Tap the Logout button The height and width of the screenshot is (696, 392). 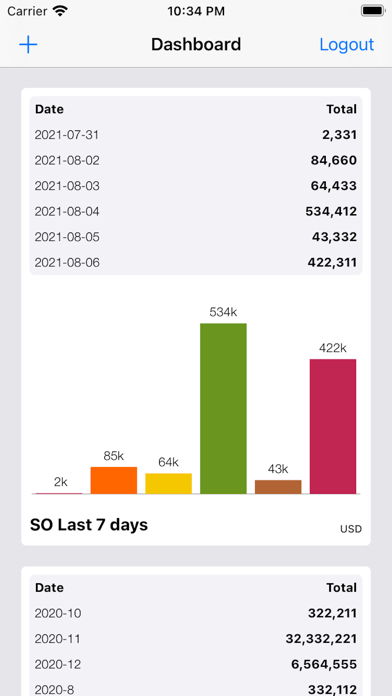[347, 45]
